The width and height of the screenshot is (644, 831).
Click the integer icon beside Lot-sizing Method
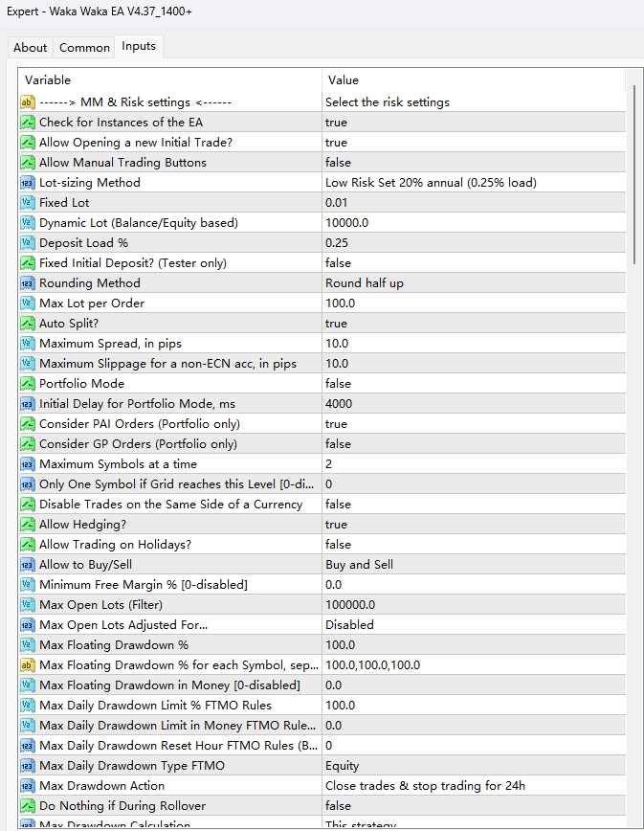point(28,183)
